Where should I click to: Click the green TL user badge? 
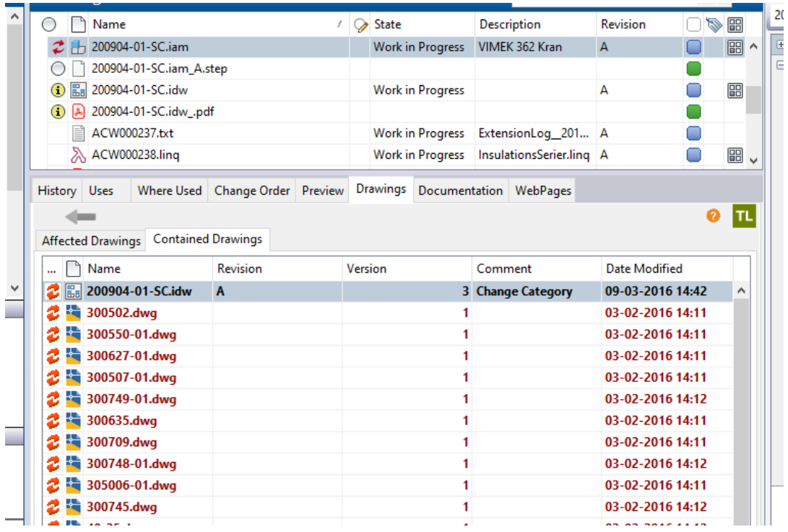coord(743,216)
